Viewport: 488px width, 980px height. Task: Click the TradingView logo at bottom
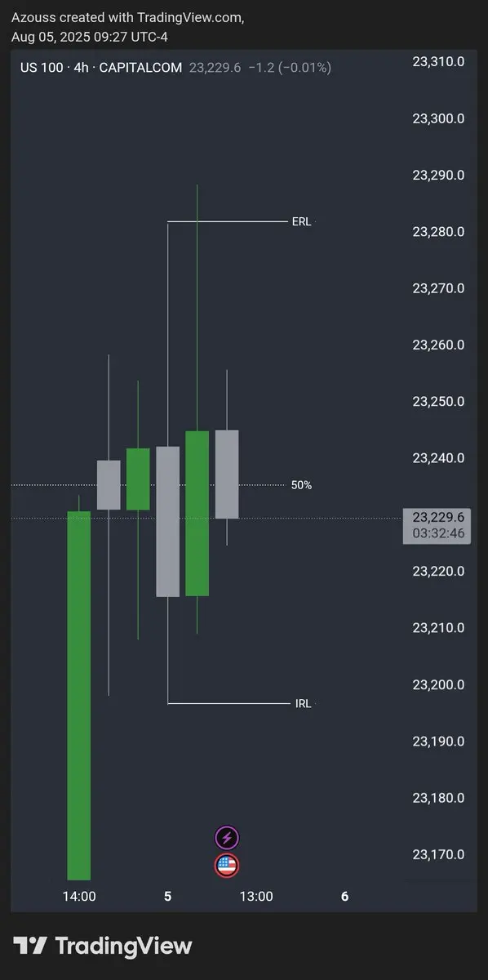tap(103, 947)
